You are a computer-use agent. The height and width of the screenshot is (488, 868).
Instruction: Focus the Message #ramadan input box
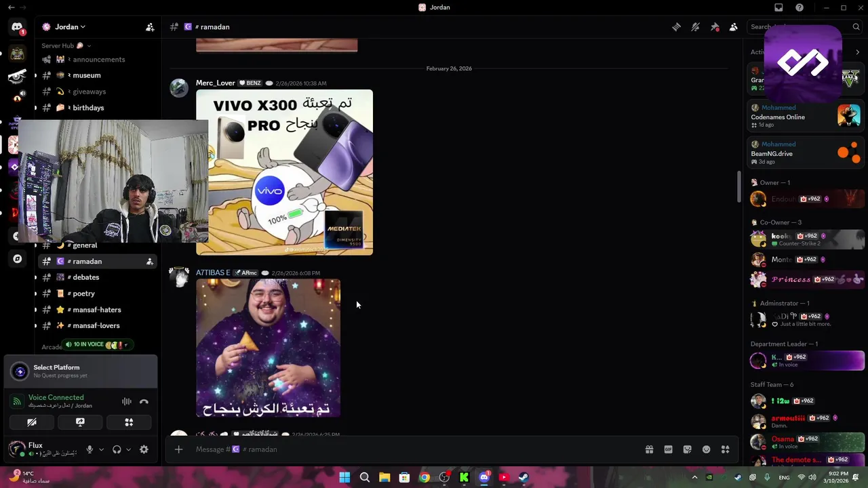tap(414, 449)
